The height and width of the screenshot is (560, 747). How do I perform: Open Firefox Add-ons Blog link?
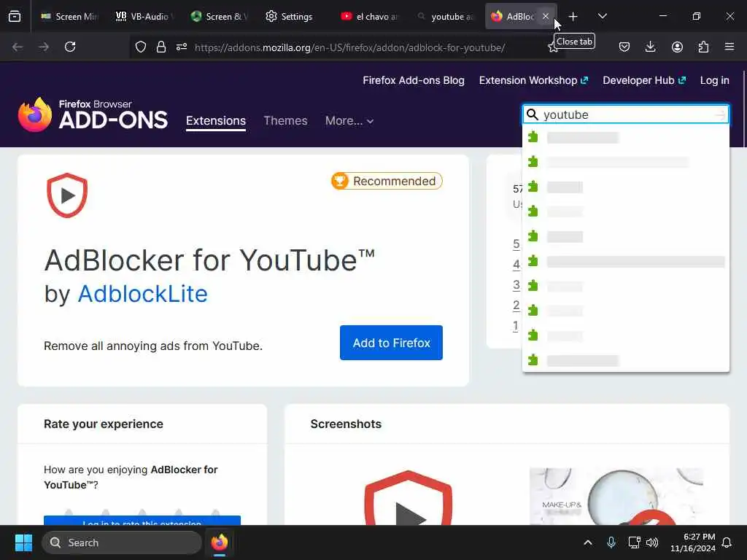tap(414, 80)
